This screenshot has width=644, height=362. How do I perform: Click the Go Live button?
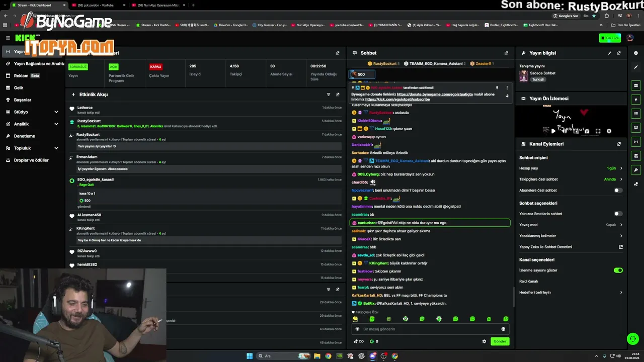click(610, 38)
